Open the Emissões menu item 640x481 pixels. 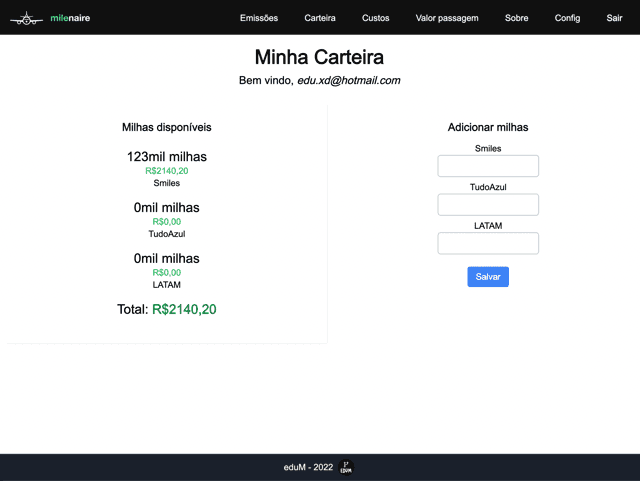(x=259, y=18)
